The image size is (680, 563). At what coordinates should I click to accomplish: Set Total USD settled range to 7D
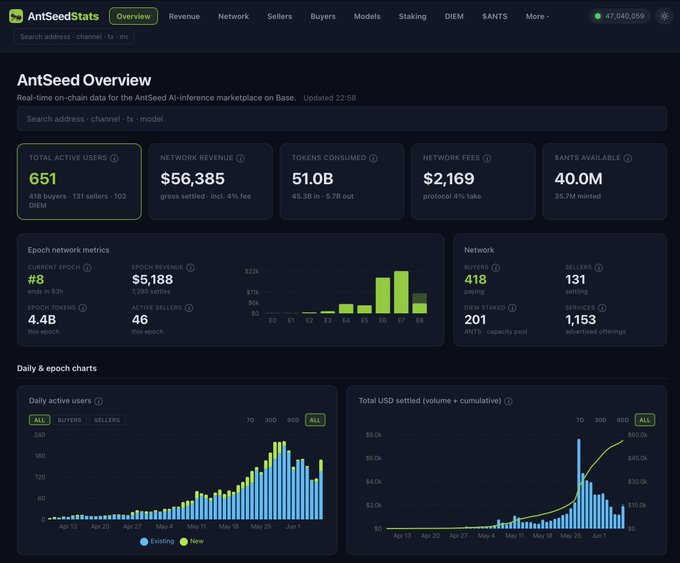tap(580, 420)
